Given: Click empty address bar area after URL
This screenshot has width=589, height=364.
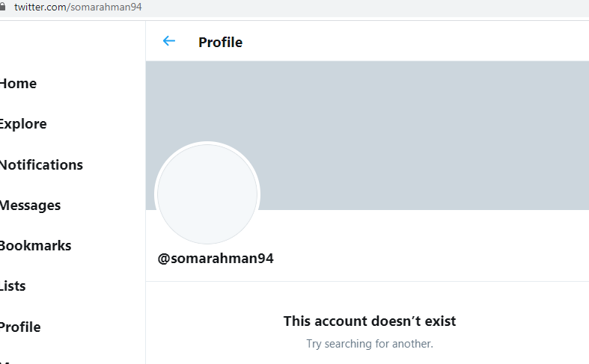Looking at the screenshot, I should pos(364,7).
